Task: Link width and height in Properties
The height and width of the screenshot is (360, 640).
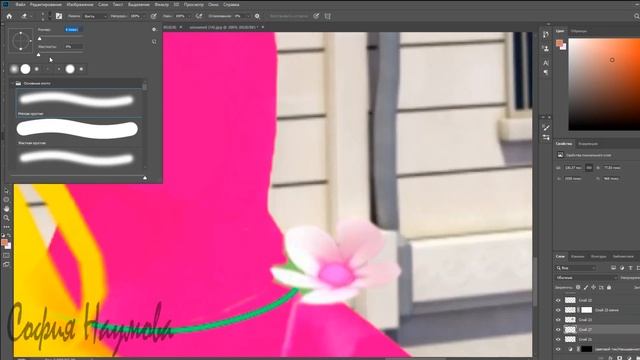Action: pyautogui.click(x=589, y=168)
